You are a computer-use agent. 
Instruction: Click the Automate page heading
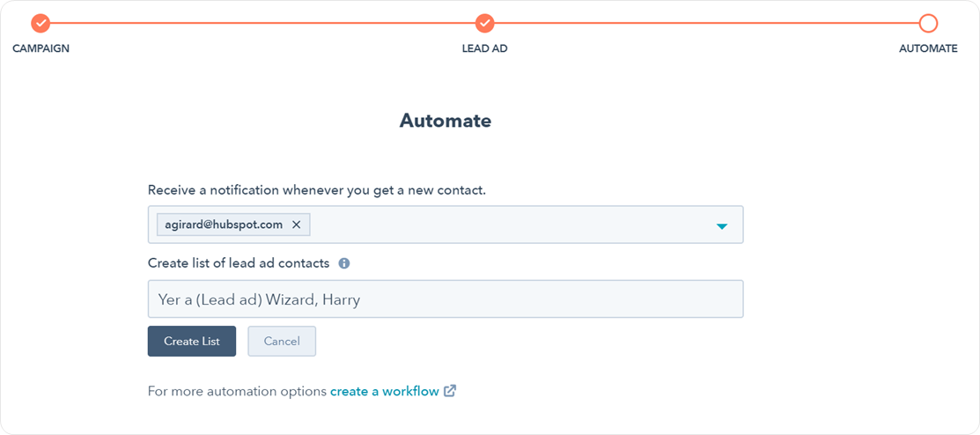coord(445,121)
